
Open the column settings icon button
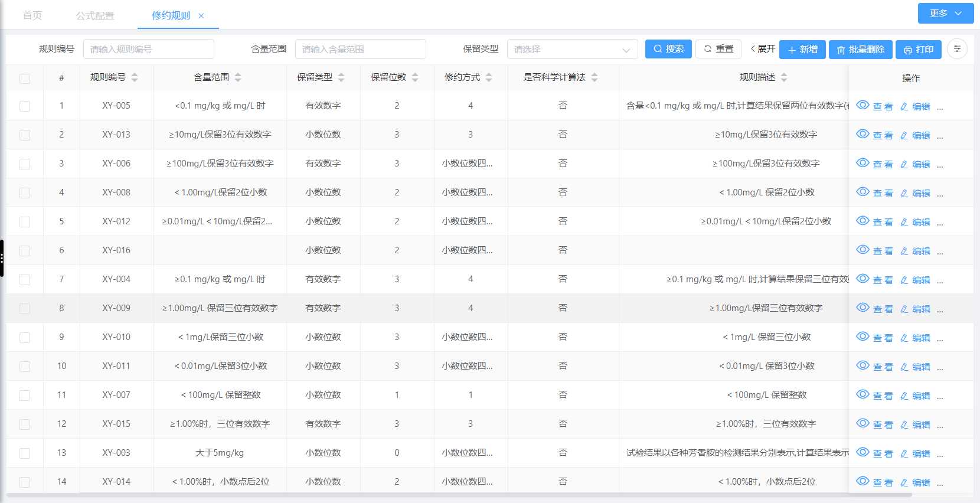(x=957, y=49)
